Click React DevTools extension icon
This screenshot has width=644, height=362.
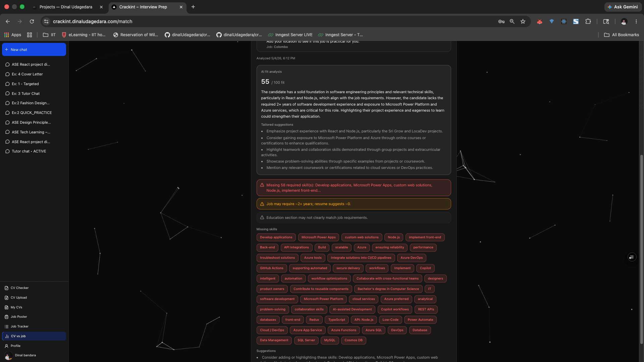coord(564,21)
